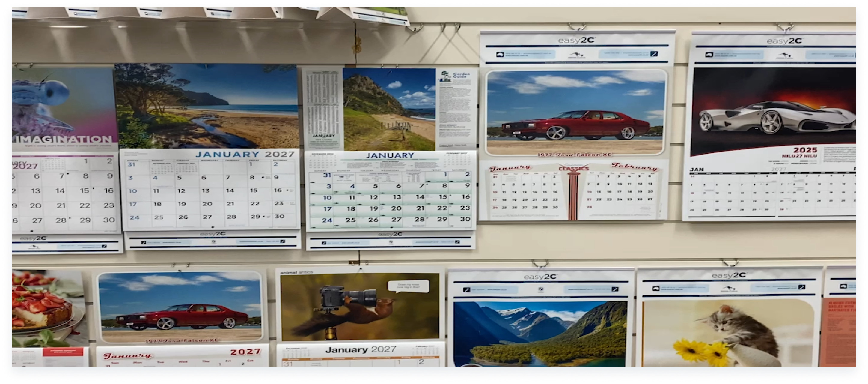This screenshot has height=384, width=868.
Task: Click 'easy2C' logo below the Garden Guide grid
Action: [390, 234]
